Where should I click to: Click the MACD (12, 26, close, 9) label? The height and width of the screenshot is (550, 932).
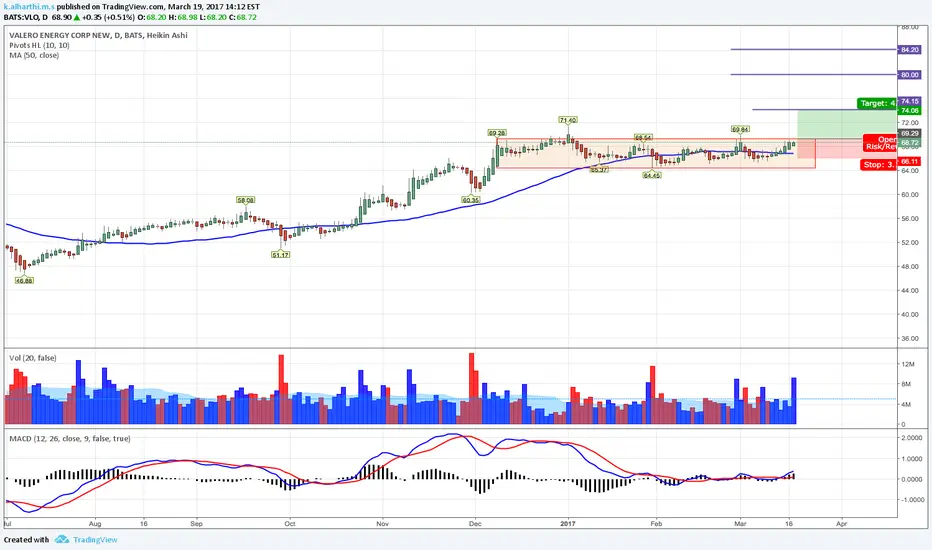70,438
